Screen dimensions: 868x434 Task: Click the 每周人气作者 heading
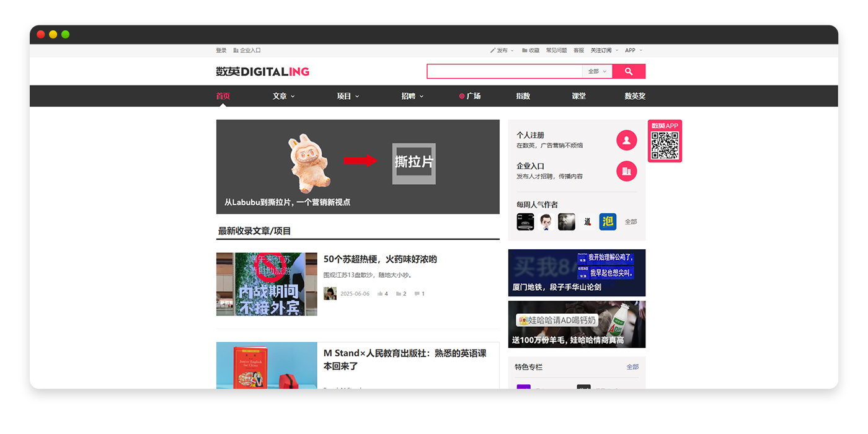(537, 205)
